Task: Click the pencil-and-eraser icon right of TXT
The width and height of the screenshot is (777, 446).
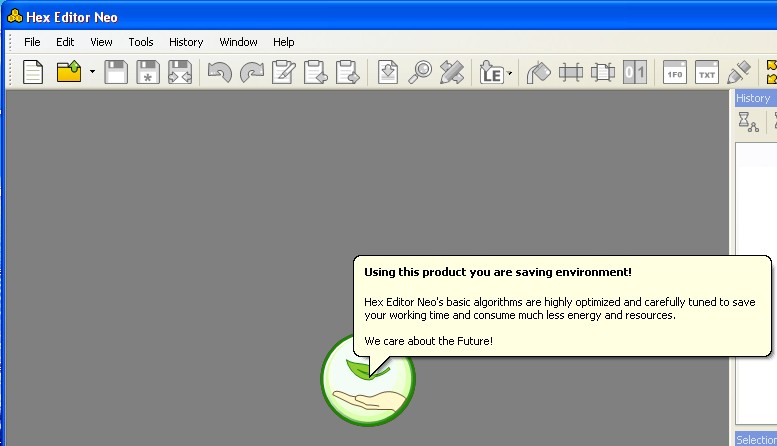Action: pos(739,72)
